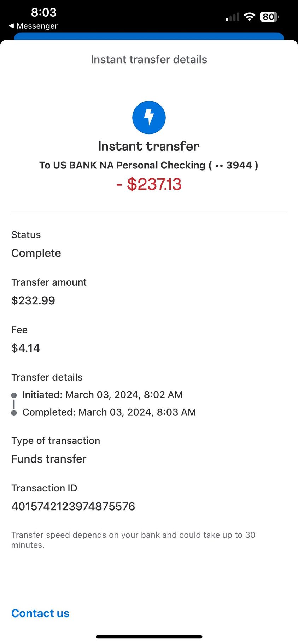This screenshot has width=298, height=644.
Task: Tap the US BANK NA Personal Checking line
Action: click(149, 165)
